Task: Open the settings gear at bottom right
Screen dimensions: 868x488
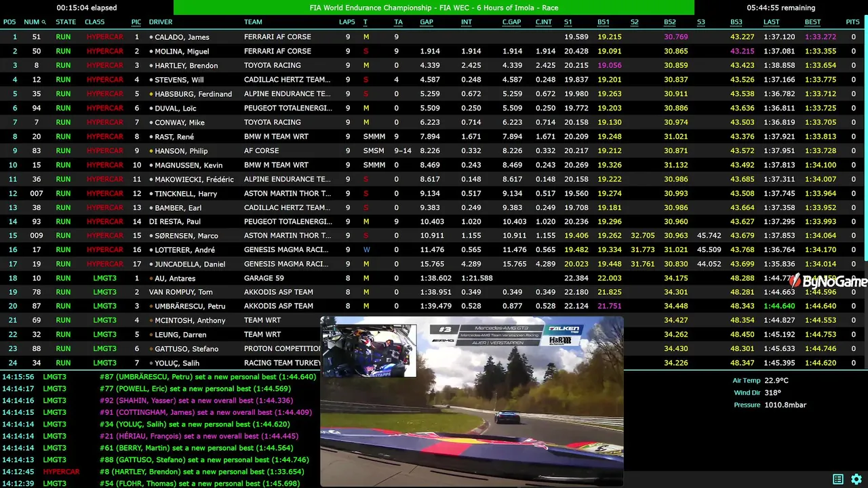Action: tap(856, 479)
